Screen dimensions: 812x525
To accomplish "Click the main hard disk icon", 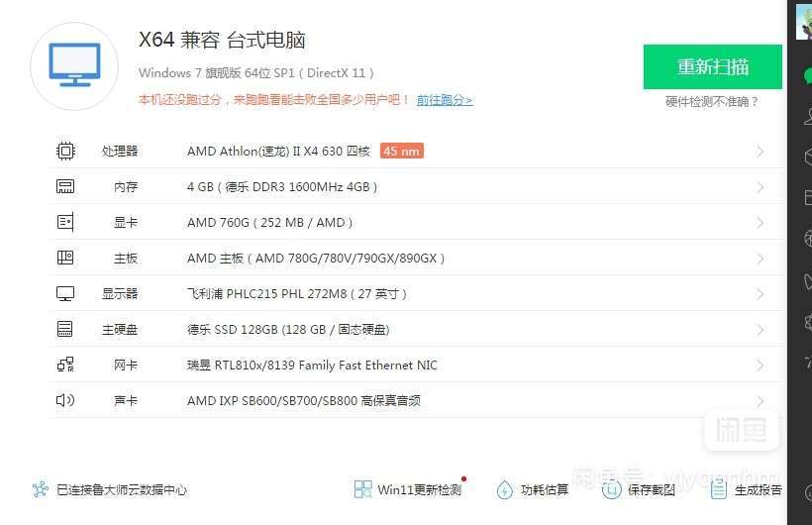I will tap(65, 329).
